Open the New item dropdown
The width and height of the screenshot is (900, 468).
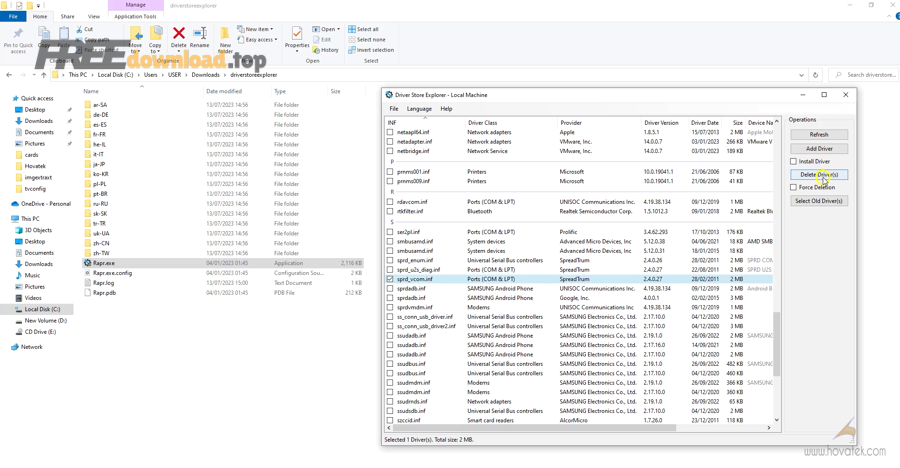[256, 29]
